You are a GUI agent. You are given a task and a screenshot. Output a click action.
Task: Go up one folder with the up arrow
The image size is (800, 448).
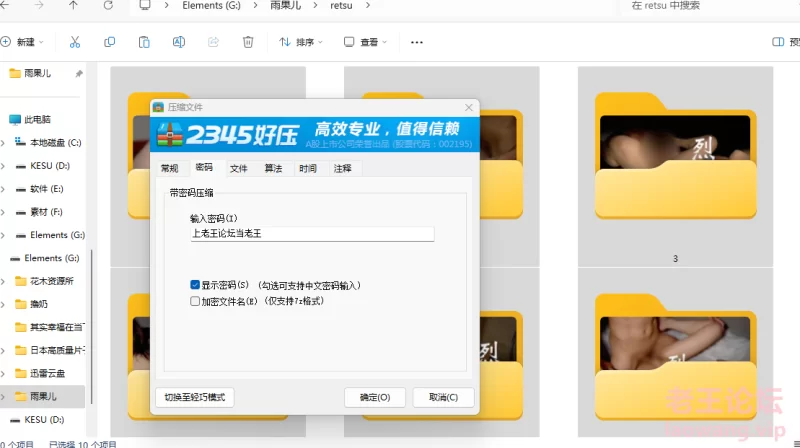[73, 5]
